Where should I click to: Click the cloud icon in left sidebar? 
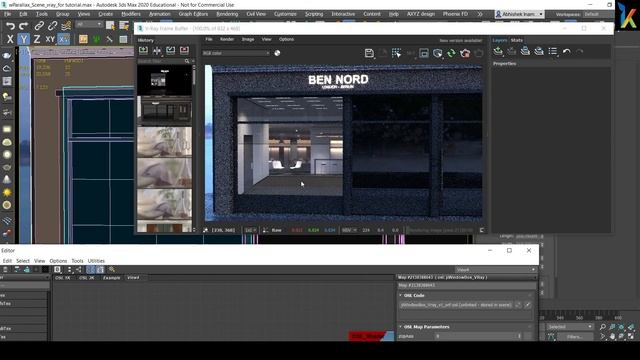(x=7, y=69)
